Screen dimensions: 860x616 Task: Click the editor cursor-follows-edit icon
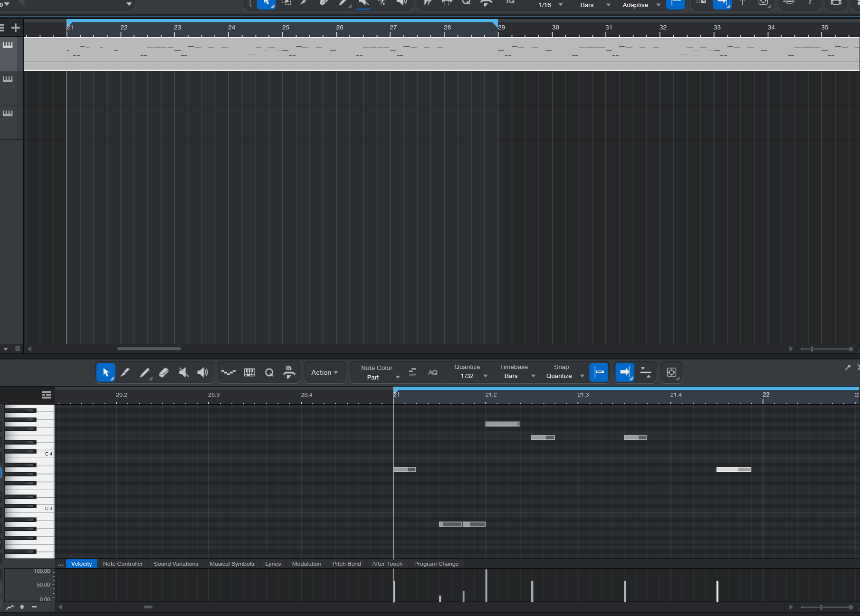pyautogui.click(x=646, y=372)
